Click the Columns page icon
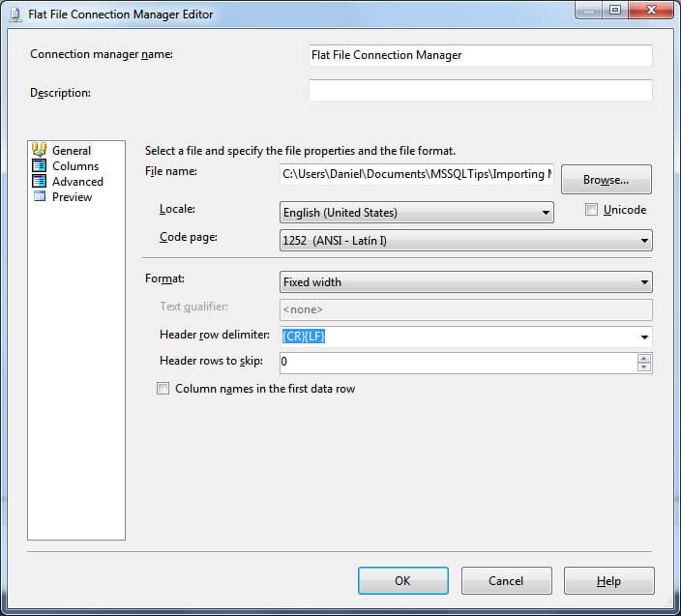This screenshot has width=681, height=616. pos(39,165)
